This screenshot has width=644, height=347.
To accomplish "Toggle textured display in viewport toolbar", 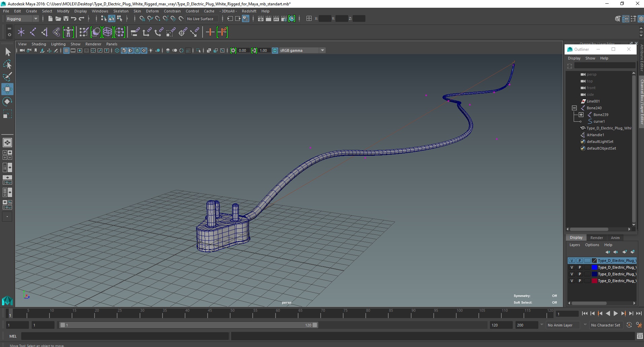I will 144,50.
